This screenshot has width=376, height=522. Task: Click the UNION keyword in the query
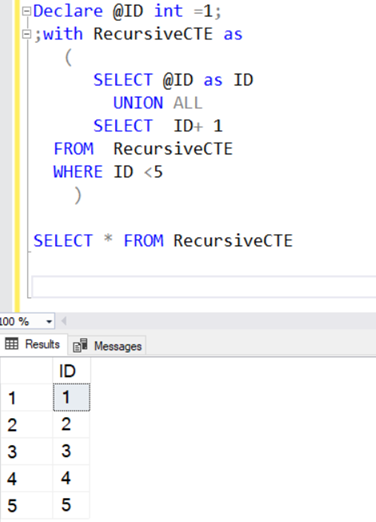[x=138, y=103]
